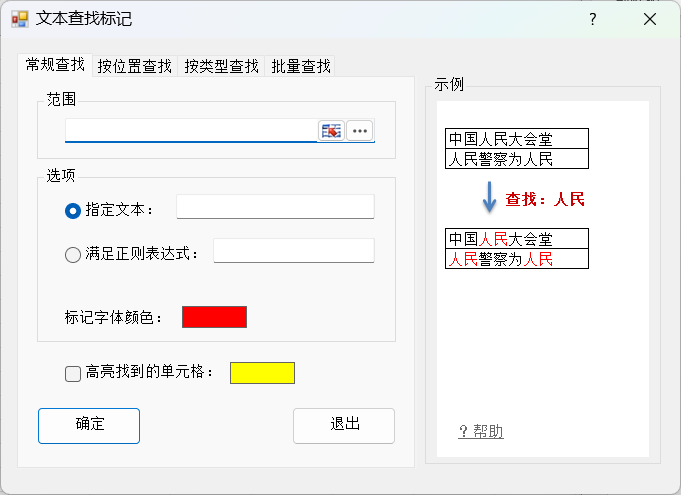
Task: Open the 批量查找 tab
Action: (x=301, y=67)
